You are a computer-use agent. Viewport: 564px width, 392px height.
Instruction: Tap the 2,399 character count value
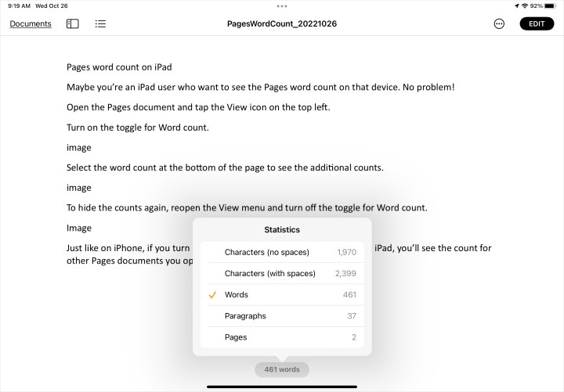coord(345,273)
